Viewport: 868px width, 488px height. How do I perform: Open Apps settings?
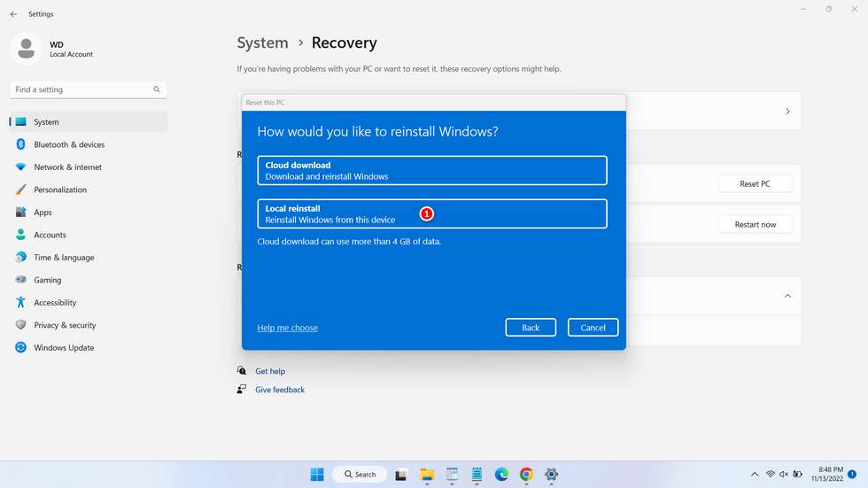pos(89,213)
